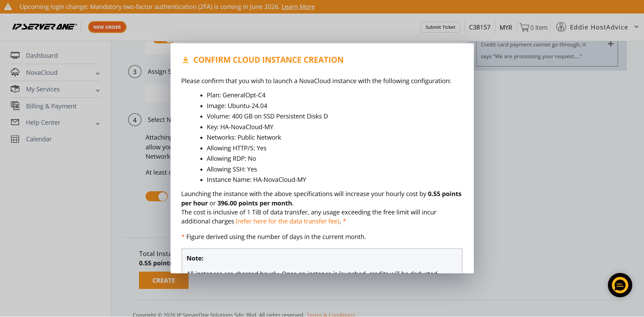Click the 'Plan: GeneralOpt-C4' line
The height and width of the screenshot is (317, 644).
tap(236, 95)
